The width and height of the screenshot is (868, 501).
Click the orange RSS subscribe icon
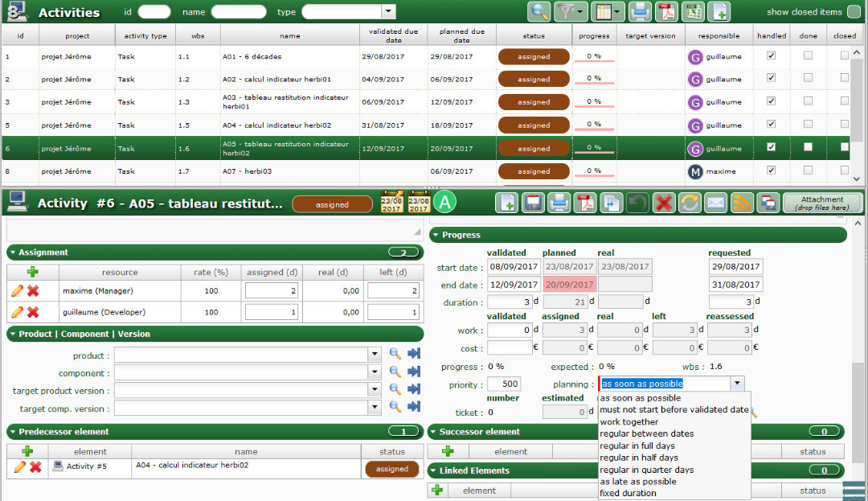pyautogui.click(x=741, y=203)
